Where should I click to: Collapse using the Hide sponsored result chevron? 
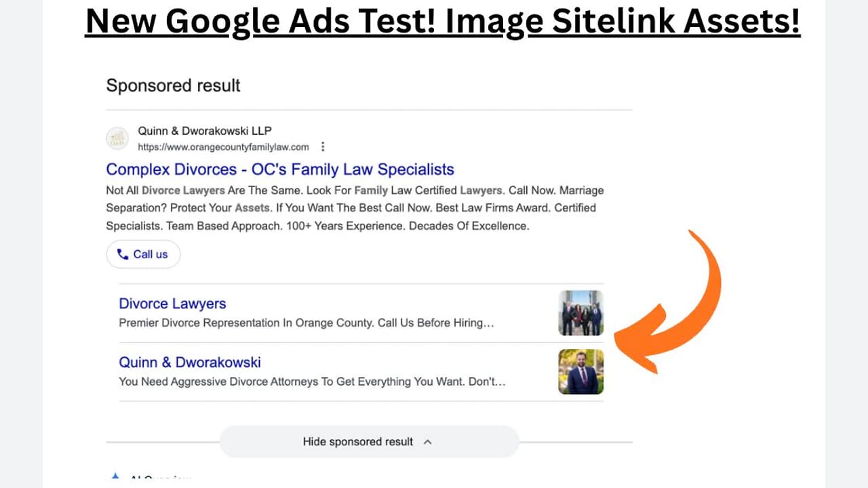click(427, 442)
